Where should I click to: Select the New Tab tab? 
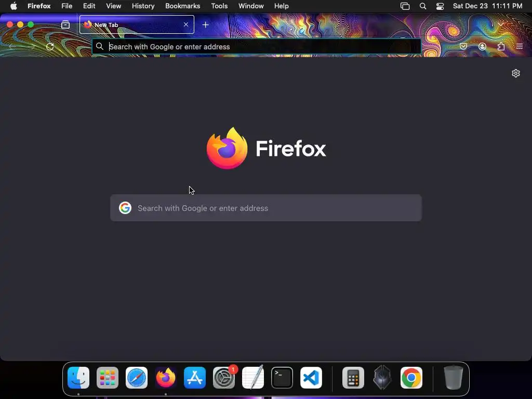[137, 24]
